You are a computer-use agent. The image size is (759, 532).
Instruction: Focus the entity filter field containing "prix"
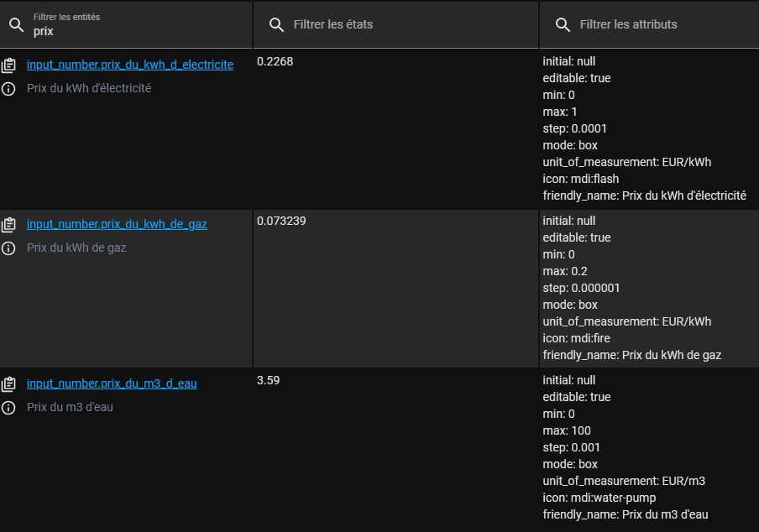pyautogui.click(x=134, y=31)
